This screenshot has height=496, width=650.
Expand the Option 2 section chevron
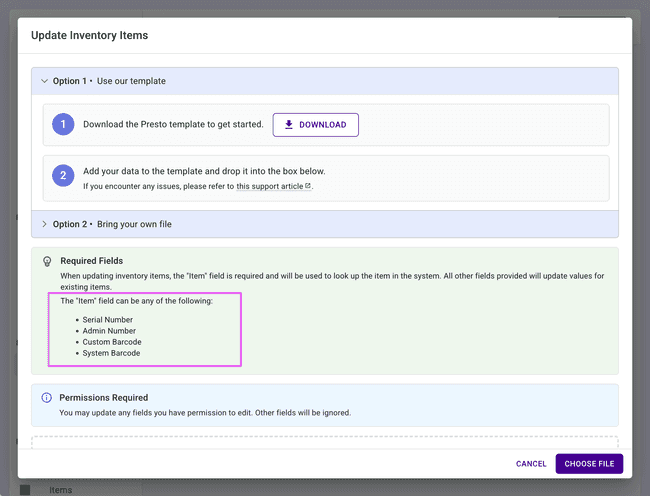[44, 224]
